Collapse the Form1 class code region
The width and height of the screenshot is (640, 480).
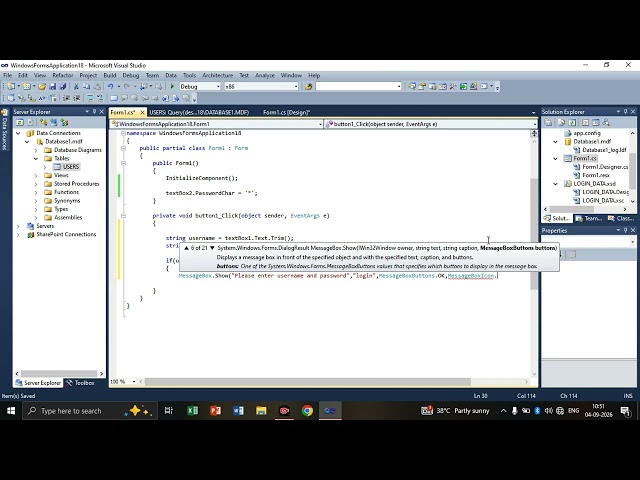tap(123, 148)
